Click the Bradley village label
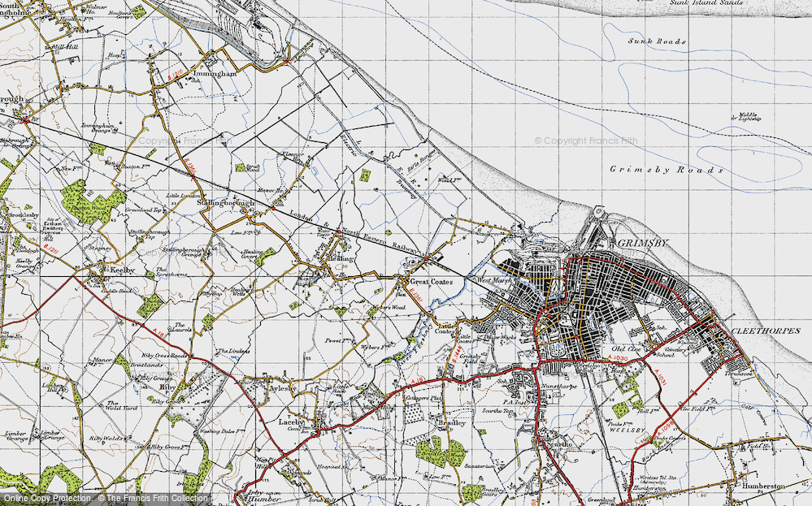Screen dimensions: 812x506 tap(452, 423)
